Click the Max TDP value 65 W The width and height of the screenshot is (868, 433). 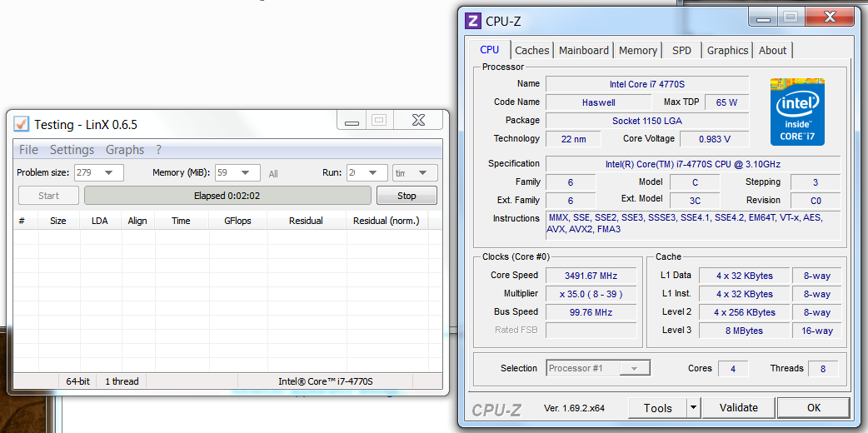click(726, 102)
